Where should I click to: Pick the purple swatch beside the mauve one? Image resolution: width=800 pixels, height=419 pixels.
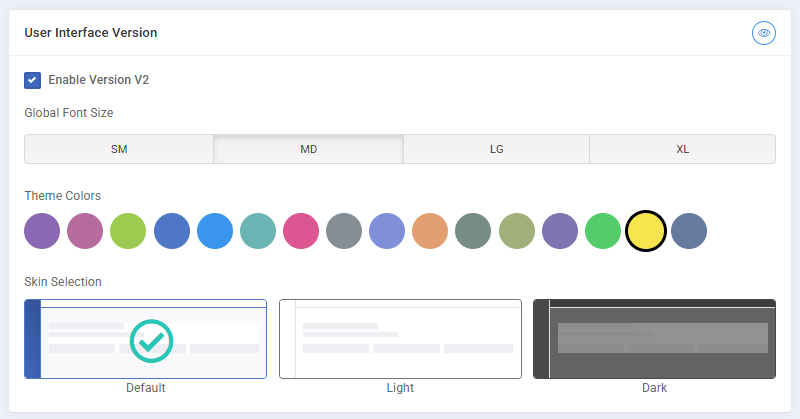pyautogui.click(x=42, y=231)
